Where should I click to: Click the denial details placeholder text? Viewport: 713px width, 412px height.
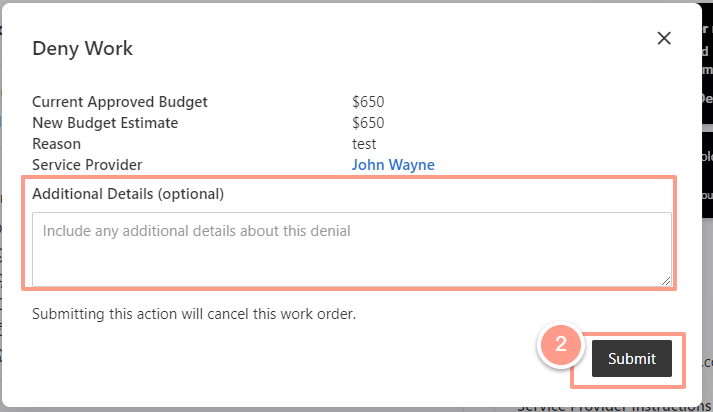coord(196,231)
